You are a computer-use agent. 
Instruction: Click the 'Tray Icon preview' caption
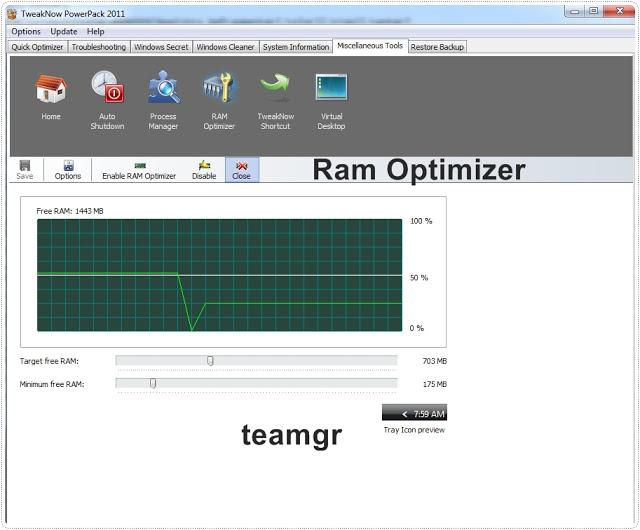point(414,430)
